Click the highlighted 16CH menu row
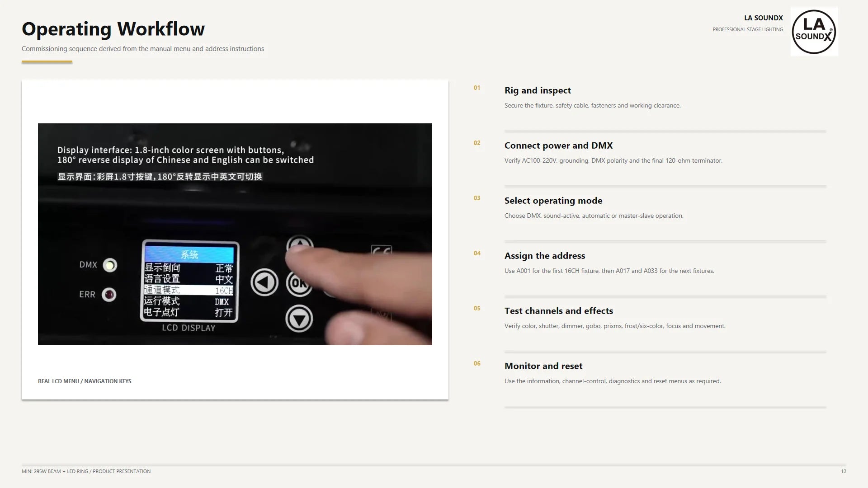This screenshot has height=488, width=868. coord(189,290)
